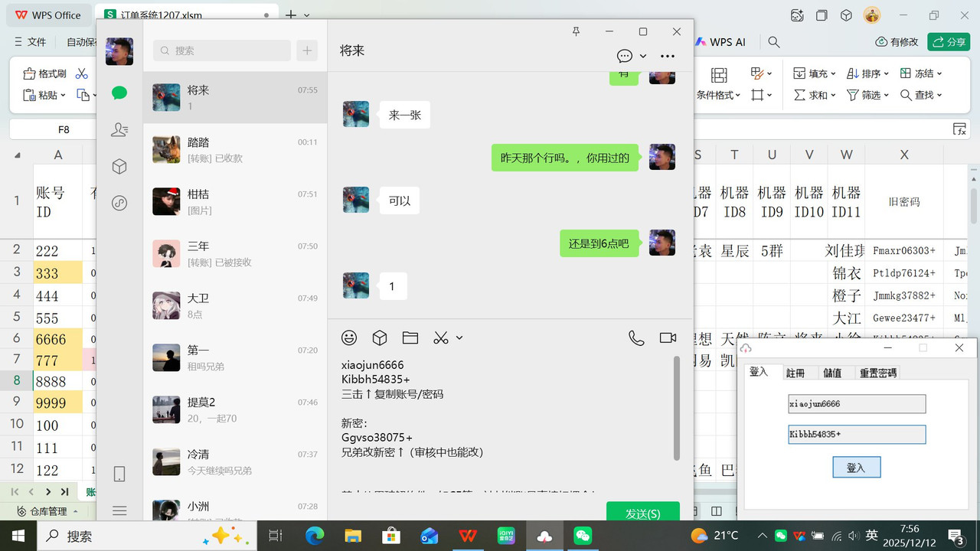Open the WPS tab list dropdown arrow

pos(307,15)
